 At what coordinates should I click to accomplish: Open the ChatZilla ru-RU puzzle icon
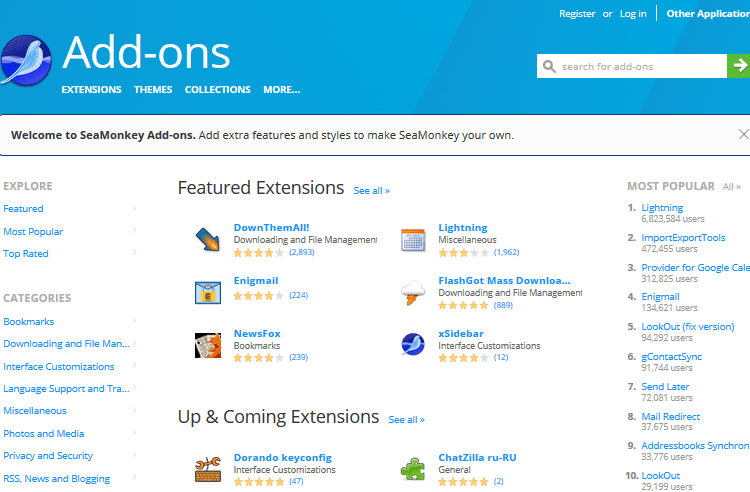pos(413,469)
